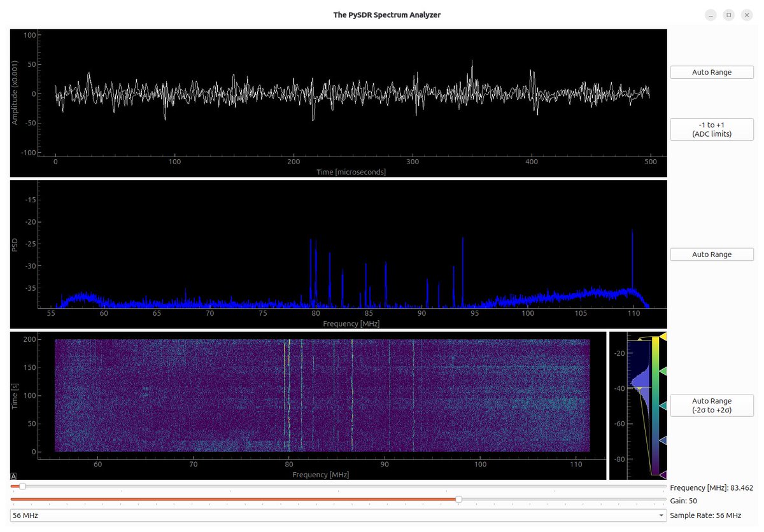
Task: Click the small 'A' auto-scale icon under waterfall
Action: click(14, 476)
